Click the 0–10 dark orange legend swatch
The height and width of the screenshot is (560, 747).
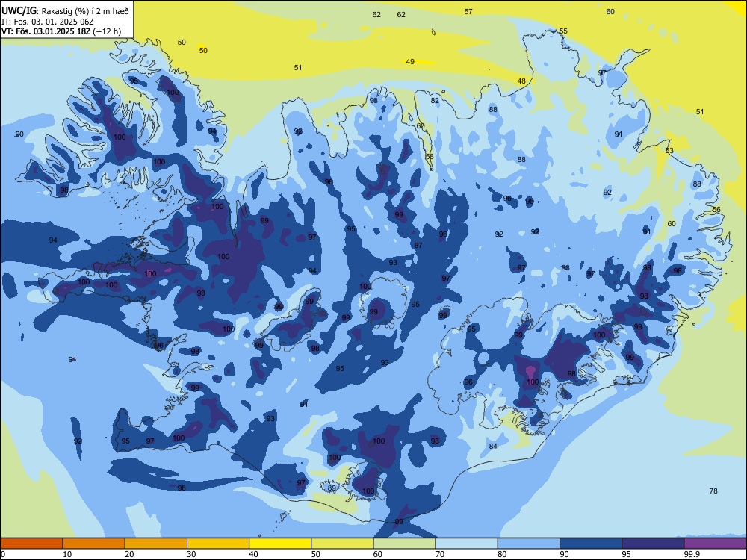pos(31,544)
